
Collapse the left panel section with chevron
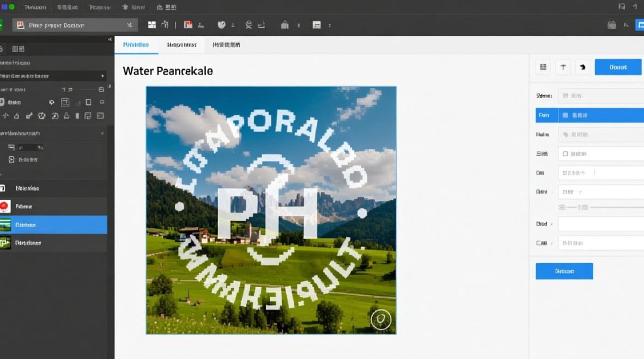click(x=102, y=134)
